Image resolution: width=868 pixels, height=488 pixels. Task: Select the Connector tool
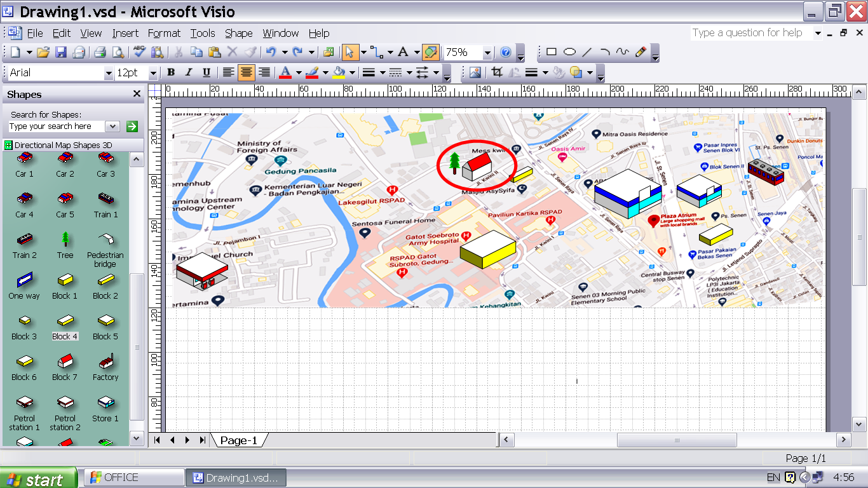pos(377,52)
